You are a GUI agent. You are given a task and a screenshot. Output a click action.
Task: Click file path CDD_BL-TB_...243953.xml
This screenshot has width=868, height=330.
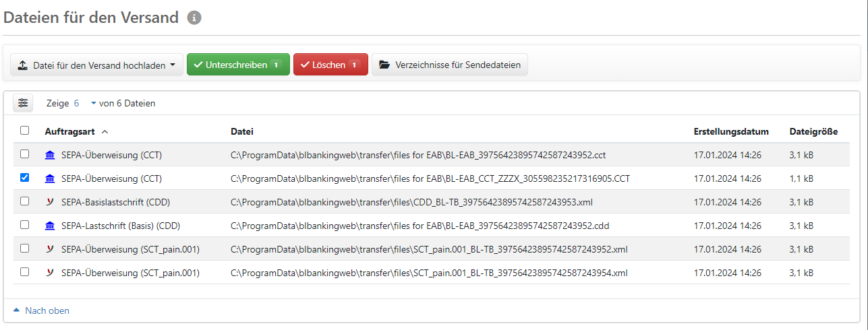411,202
